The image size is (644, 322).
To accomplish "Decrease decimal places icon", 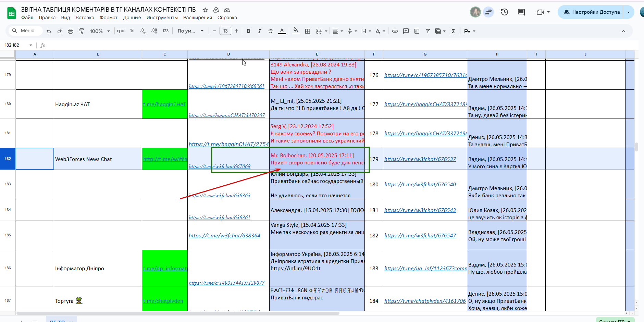I will 143,31.
